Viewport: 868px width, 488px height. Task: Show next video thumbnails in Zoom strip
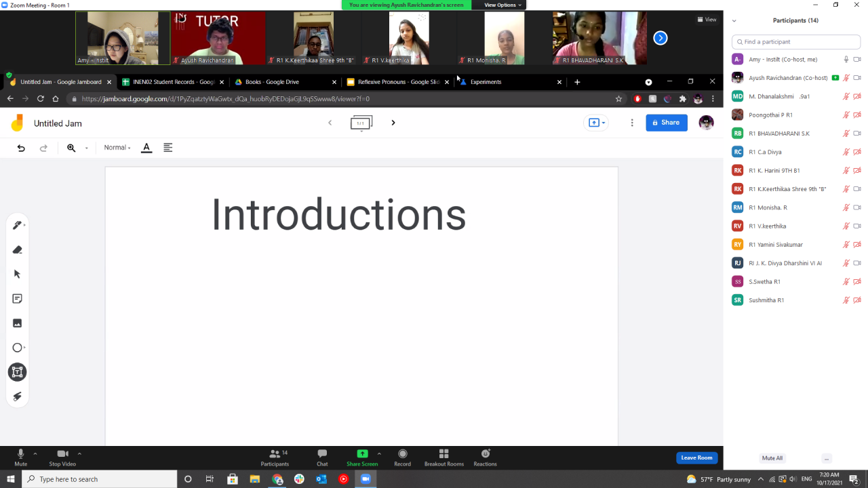(x=660, y=38)
